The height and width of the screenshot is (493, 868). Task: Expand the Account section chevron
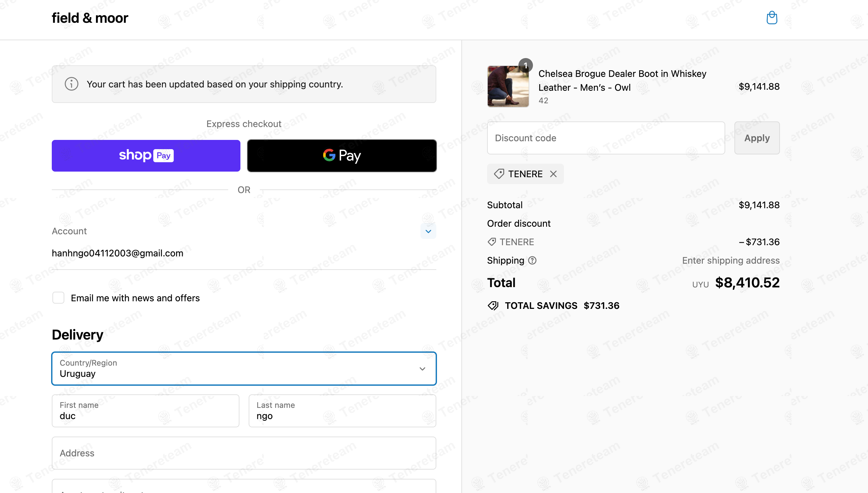(x=428, y=231)
